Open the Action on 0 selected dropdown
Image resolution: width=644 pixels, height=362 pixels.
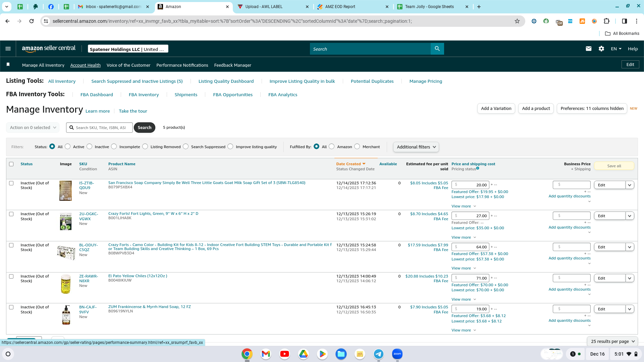pos(33,128)
